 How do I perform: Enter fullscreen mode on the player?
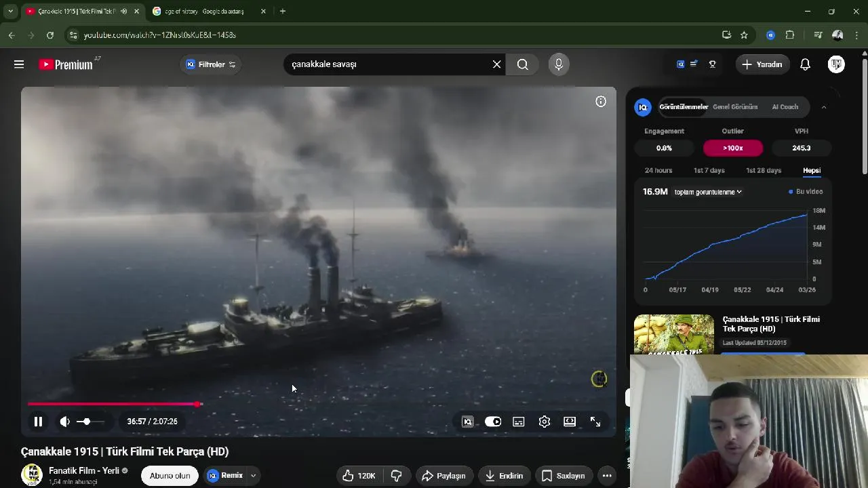coord(595,422)
